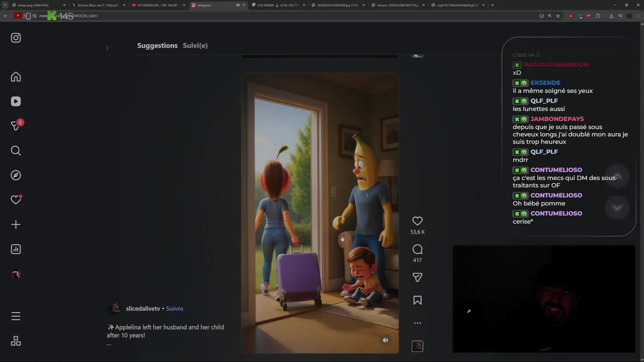This screenshot has width=644, height=362.
Task: Open browser zoom magnifier icon
Action: (549, 16)
